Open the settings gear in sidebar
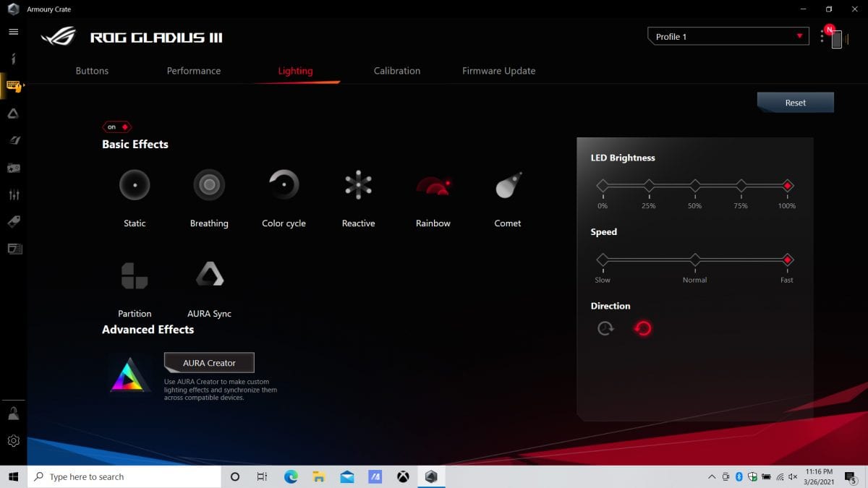 pos(13,440)
